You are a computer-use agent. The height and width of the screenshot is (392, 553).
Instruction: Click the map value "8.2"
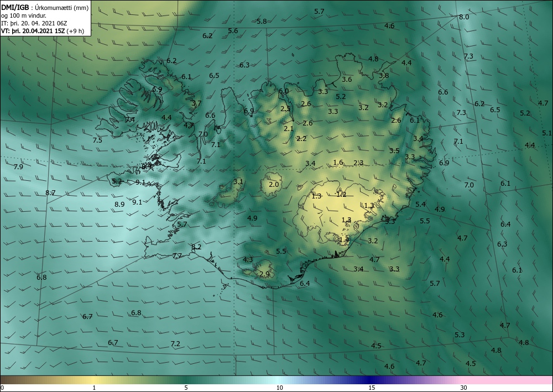[196, 247]
